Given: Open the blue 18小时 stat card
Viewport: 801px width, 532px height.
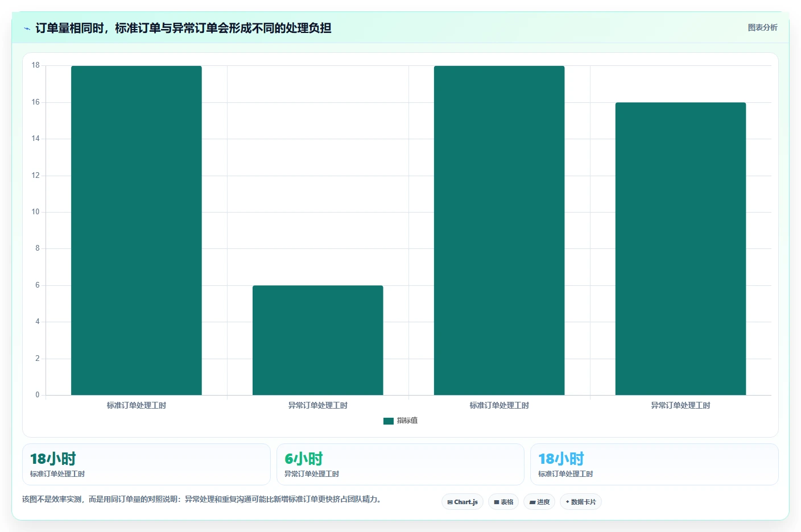Looking at the screenshot, I should click(654, 464).
